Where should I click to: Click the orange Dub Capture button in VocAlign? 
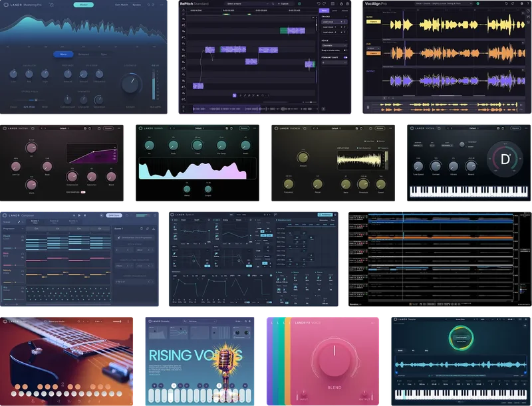tap(373, 53)
